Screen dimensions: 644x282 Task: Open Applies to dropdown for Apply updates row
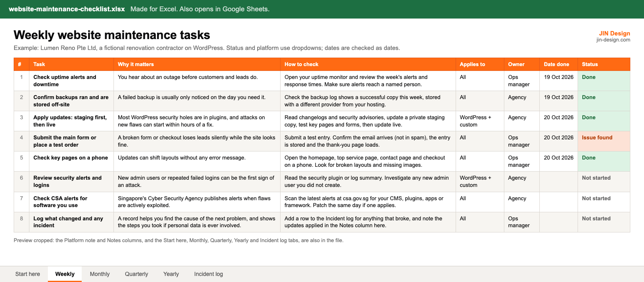click(x=480, y=121)
